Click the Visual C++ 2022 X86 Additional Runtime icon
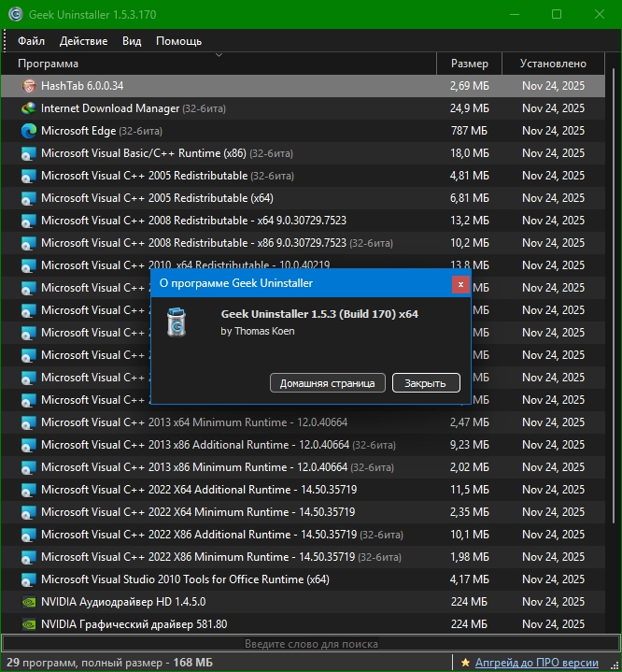622x672 pixels. [x=29, y=535]
